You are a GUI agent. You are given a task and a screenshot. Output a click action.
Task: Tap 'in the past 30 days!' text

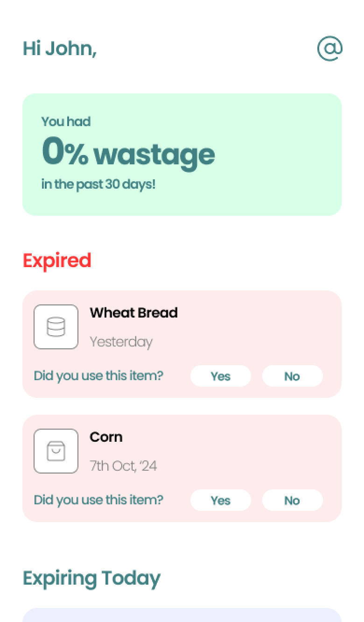click(x=98, y=184)
